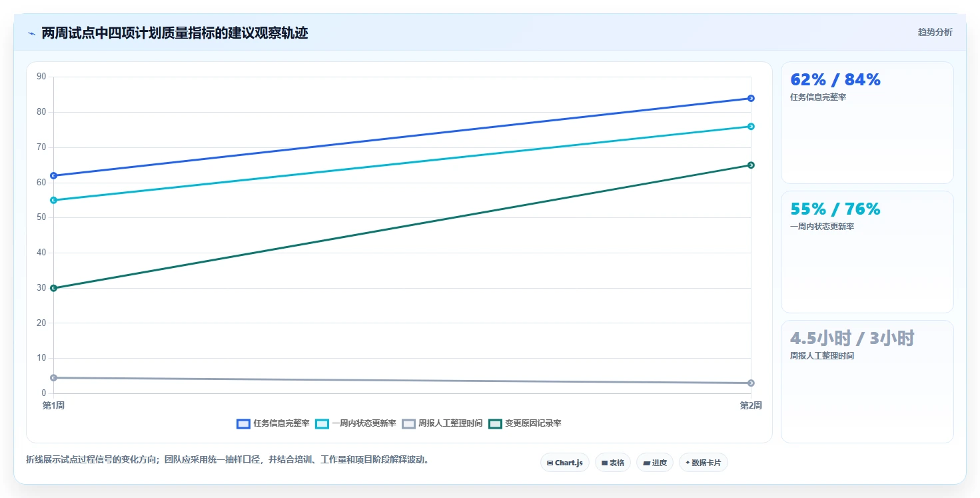Click the 第1周 axis label
Viewport: 980px width, 498px height.
53,405
